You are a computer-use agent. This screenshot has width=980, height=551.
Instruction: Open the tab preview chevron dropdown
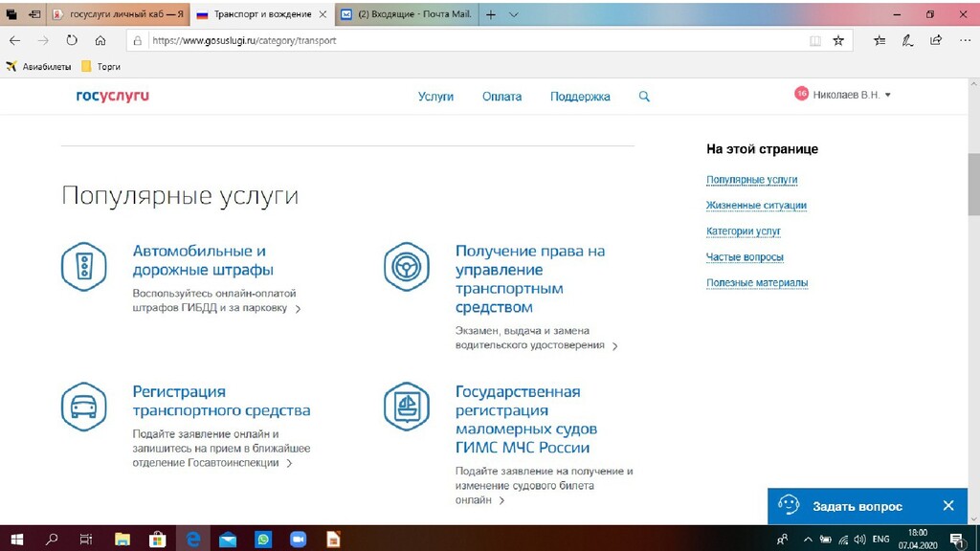[513, 13]
